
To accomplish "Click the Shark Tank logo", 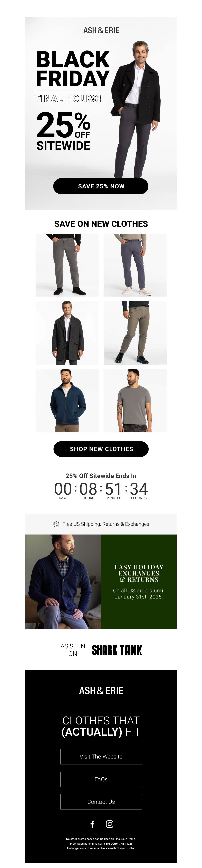I will tap(117, 650).
